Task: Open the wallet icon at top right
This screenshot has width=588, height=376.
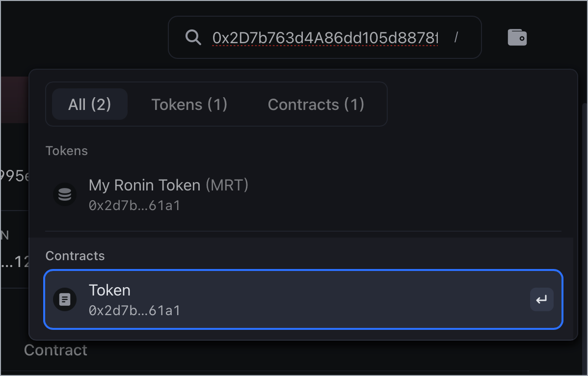Action: [x=517, y=37]
